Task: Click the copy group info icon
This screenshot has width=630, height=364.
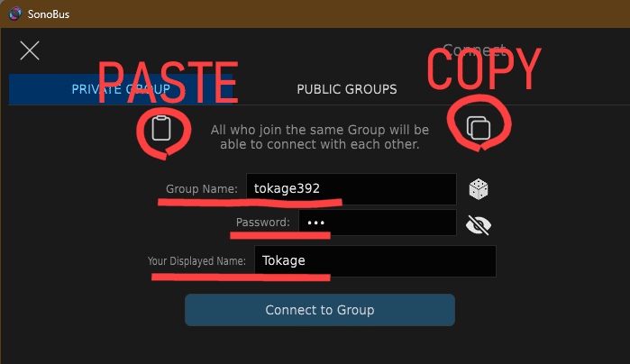Action: (478, 128)
